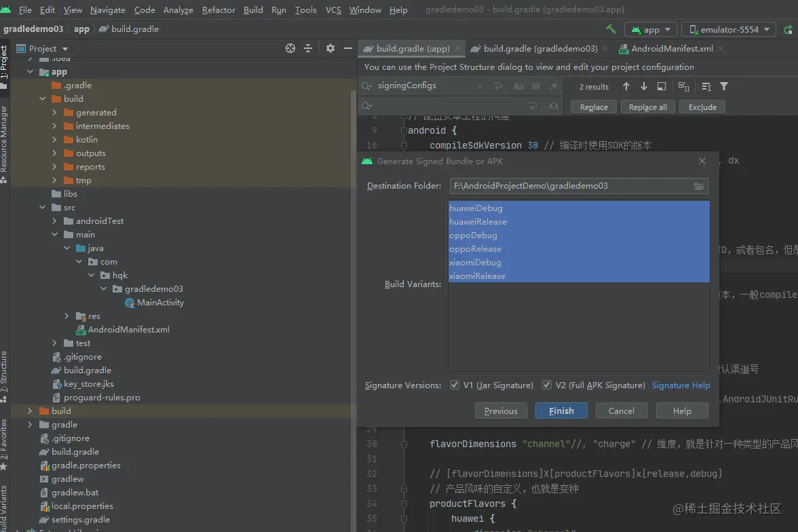Browse destination folder icon
This screenshot has height=532, width=798.
pos(699,187)
